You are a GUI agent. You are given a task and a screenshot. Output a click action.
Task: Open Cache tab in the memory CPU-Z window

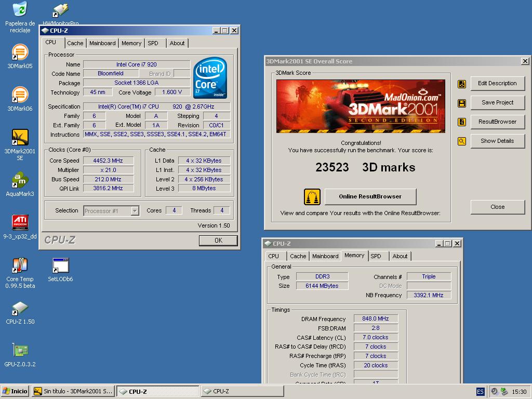click(x=298, y=256)
